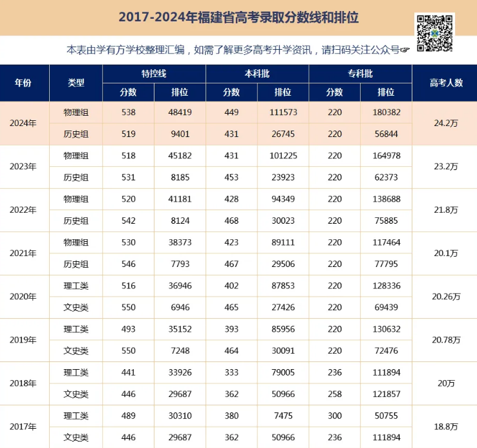Click the 18.8万 exam headcount cell

(446, 427)
